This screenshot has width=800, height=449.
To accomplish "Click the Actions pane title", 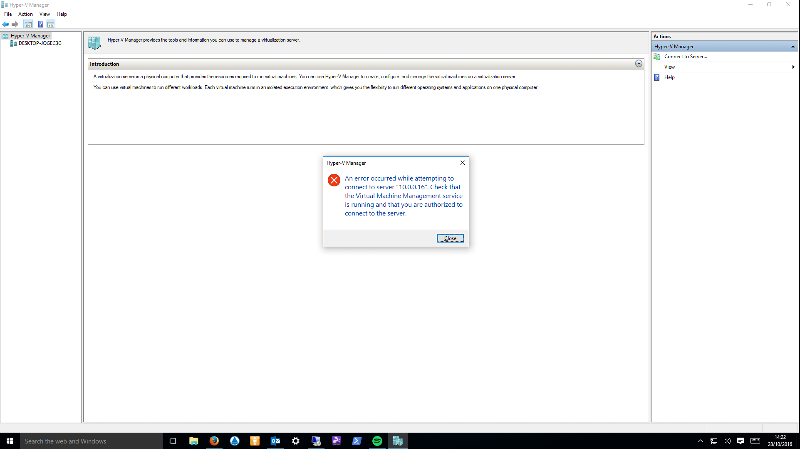I will 662,37.
